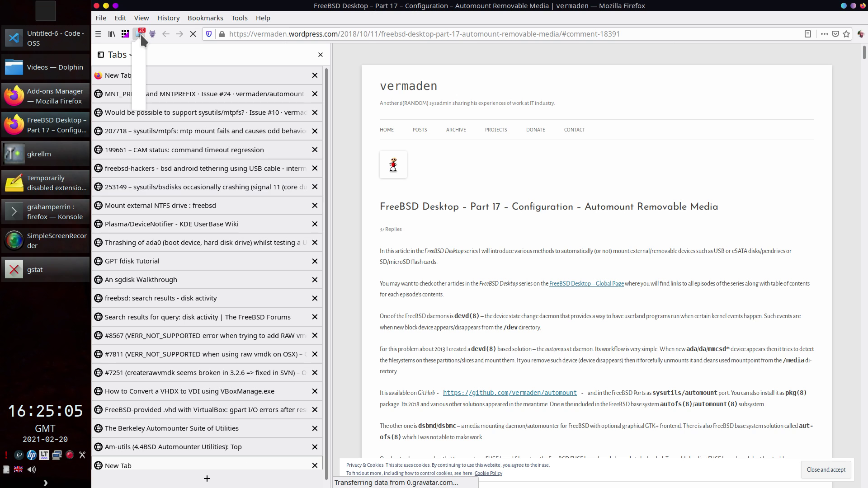Image resolution: width=868 pixels, height=488 pixels.
Task: Open page actions three-dot menu
Action: pyautogui.click(x=824, y=34)
